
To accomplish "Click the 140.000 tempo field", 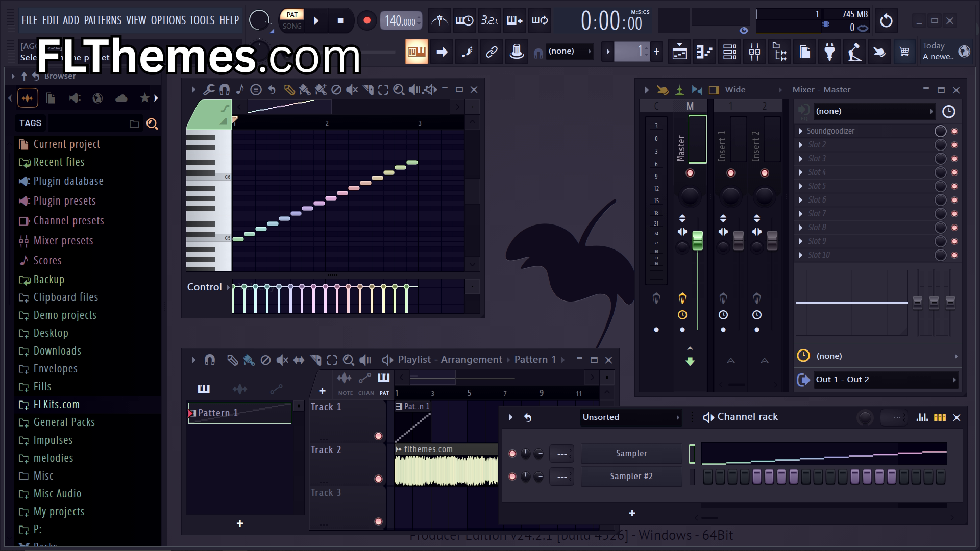I will (401, 21).
